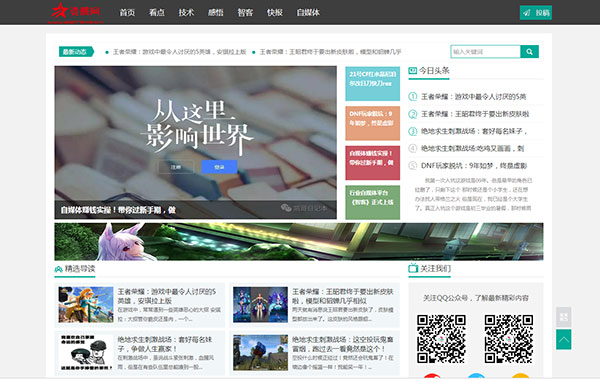Click the red star site logo
Image resolution: width=600 pixels, height=379 pixels.
click(76, 12)
